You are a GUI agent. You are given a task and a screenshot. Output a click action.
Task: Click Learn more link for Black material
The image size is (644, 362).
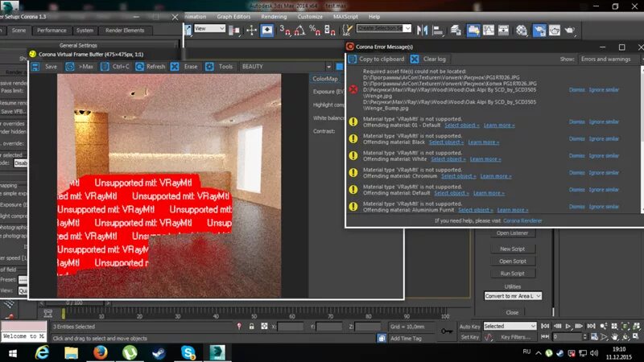[484, 142]
